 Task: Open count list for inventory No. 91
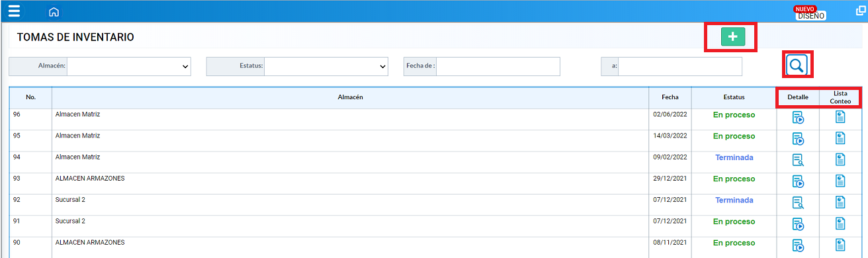[840, 224]
